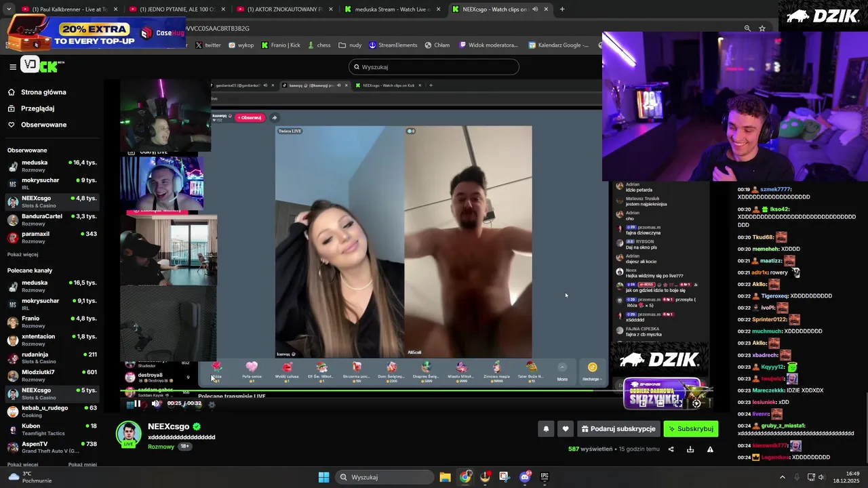Expand More gifts in embedded stream

562,371
